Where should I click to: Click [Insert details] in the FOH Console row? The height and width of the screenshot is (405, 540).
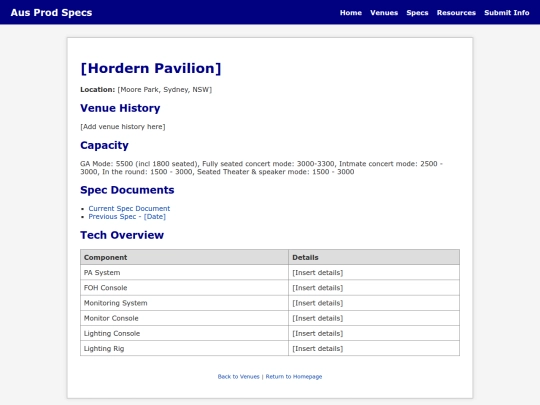point(318,288)
